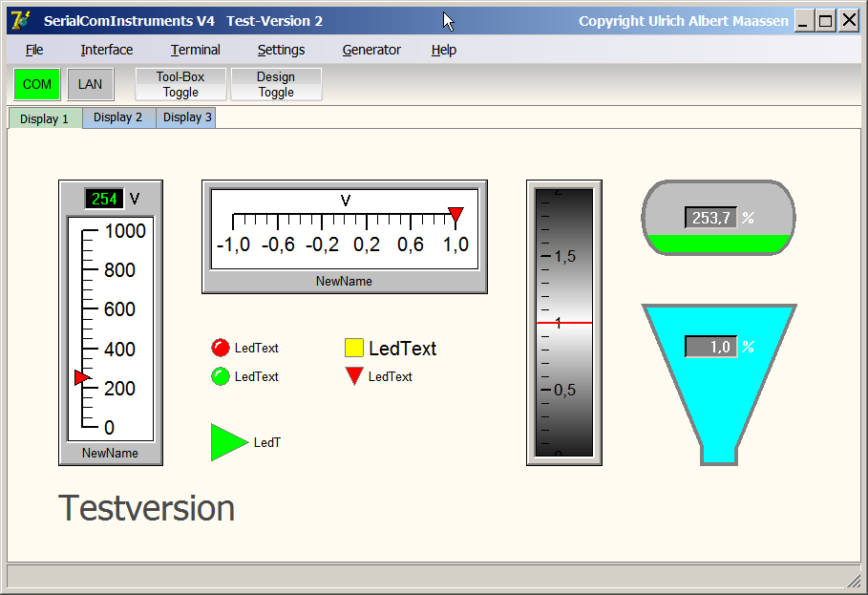
Task: Click the red downward triangle LED next to LedText
Action: [354, 376]
